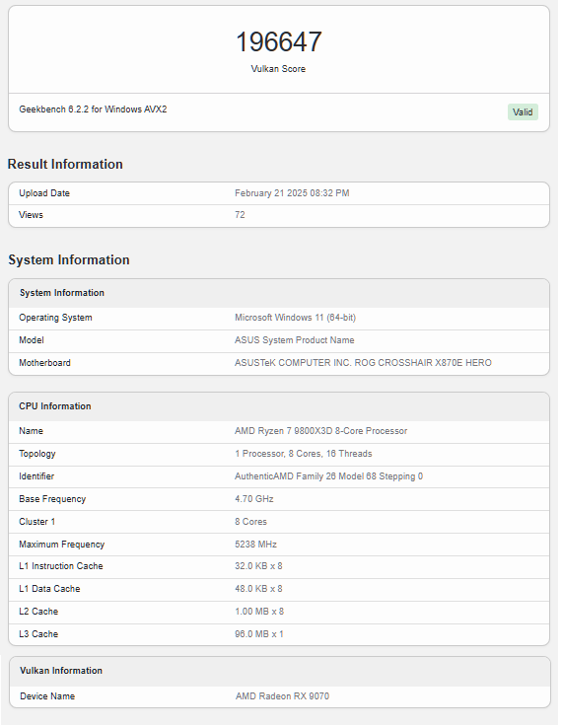
Task: Click the Upload Date label
Action: point(44,193)
